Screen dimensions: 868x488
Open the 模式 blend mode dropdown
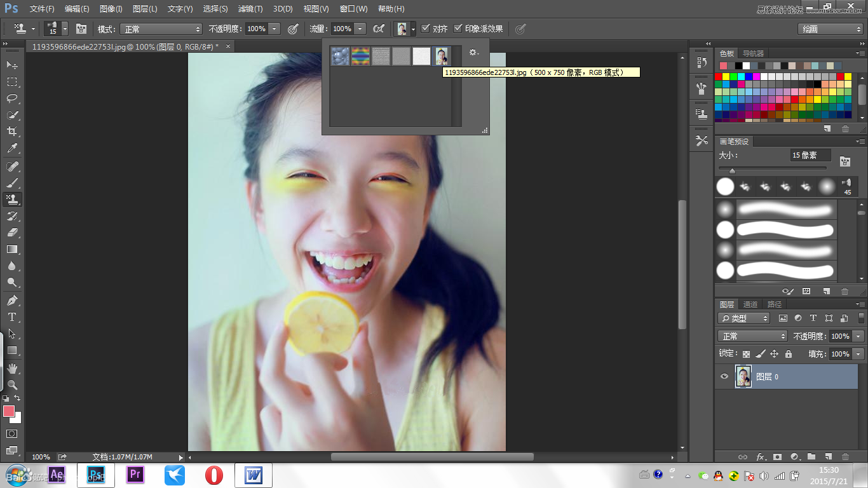point(163,29)
